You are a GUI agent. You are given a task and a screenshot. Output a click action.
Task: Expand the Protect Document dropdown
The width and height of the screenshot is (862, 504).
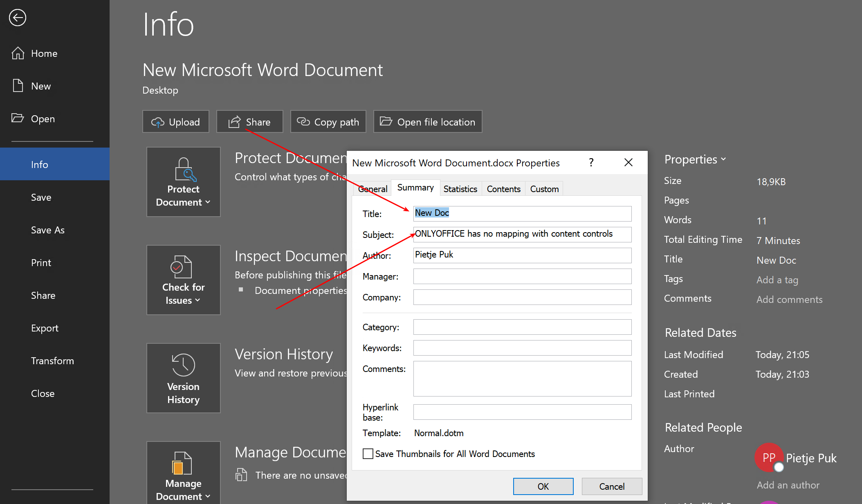(183, 182)
